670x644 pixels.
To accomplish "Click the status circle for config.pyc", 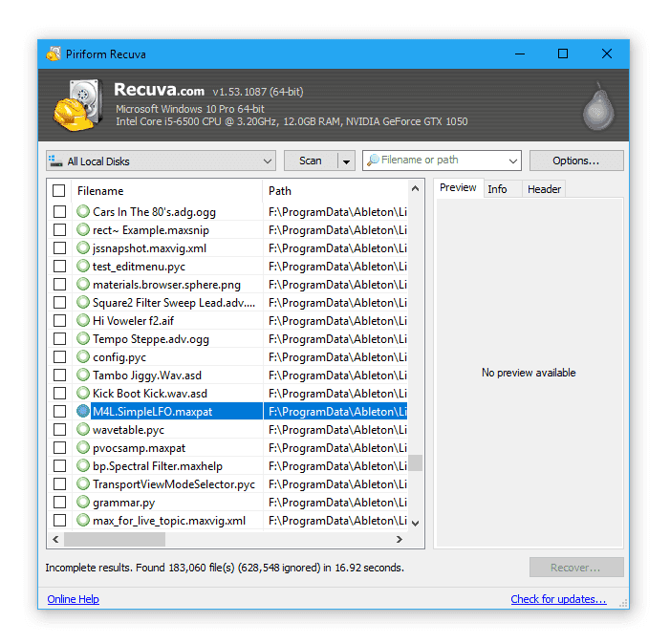I will 83,356.
